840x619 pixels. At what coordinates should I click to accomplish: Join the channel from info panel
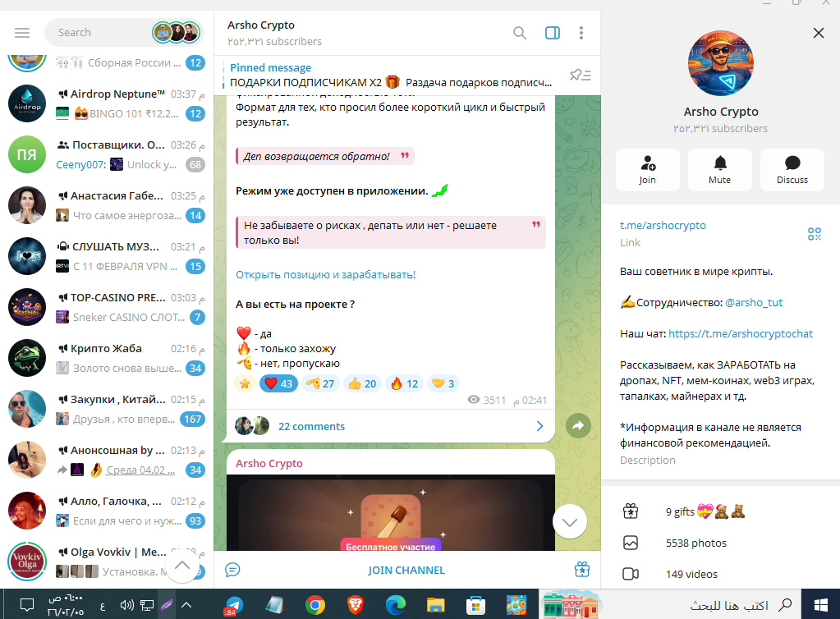pos(648,170)
